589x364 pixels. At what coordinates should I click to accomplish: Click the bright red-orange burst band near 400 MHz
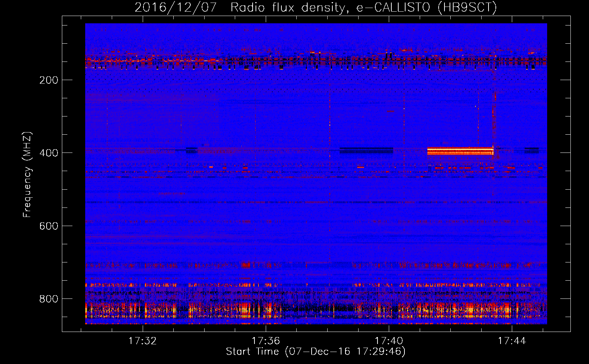coord(460,151)
